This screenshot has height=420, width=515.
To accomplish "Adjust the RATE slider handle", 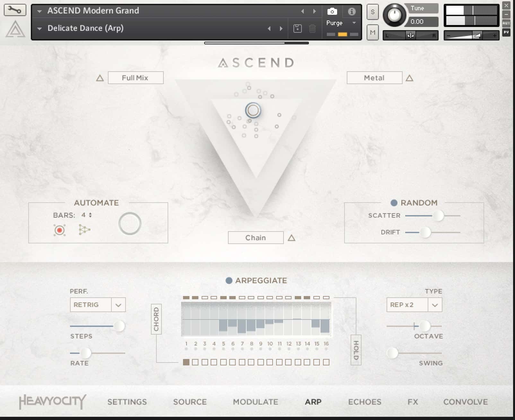I will click(x=85, y=353).
